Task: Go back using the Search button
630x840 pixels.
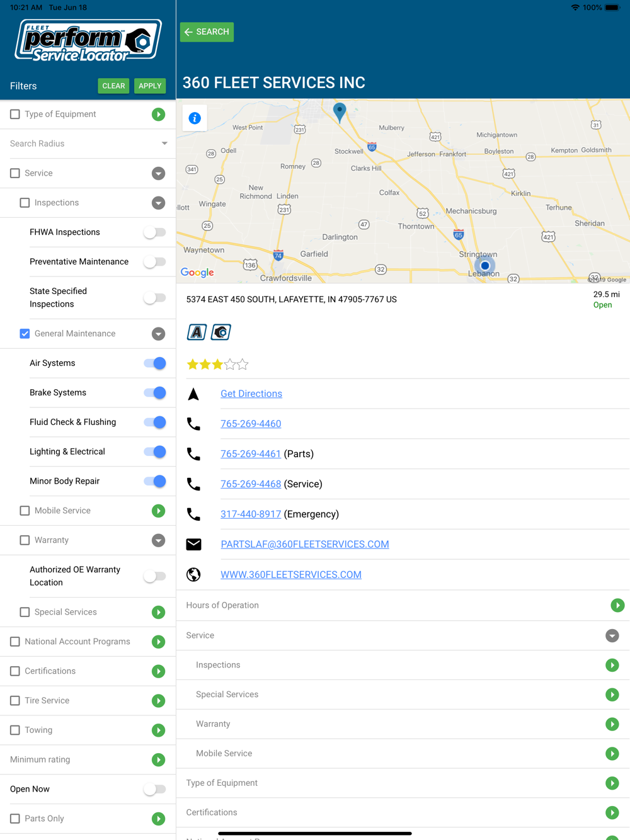Action: (x=207, y=32)
